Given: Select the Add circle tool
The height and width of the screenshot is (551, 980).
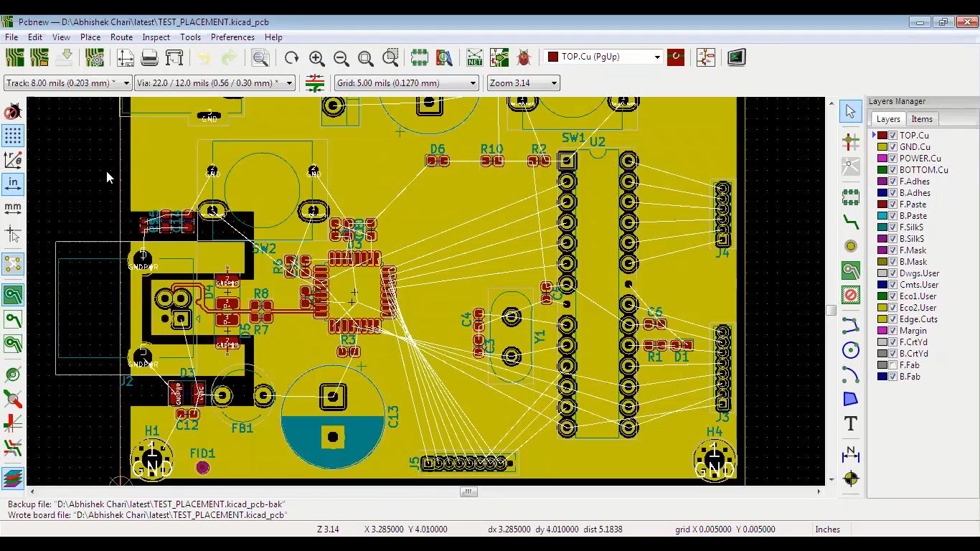Looking at the screenshot, I should (850, 351).
